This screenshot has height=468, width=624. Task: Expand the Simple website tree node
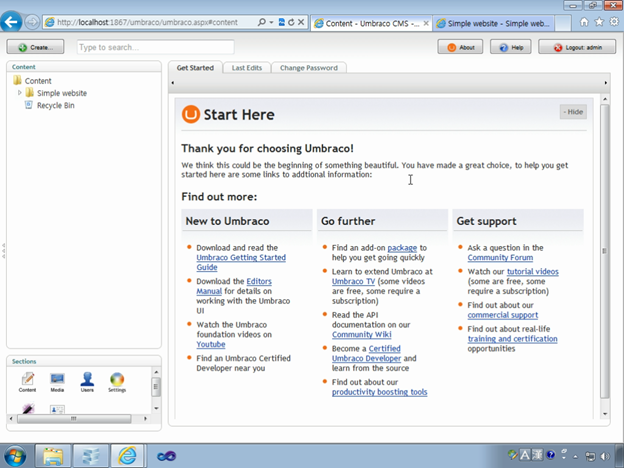coord(20,93)
